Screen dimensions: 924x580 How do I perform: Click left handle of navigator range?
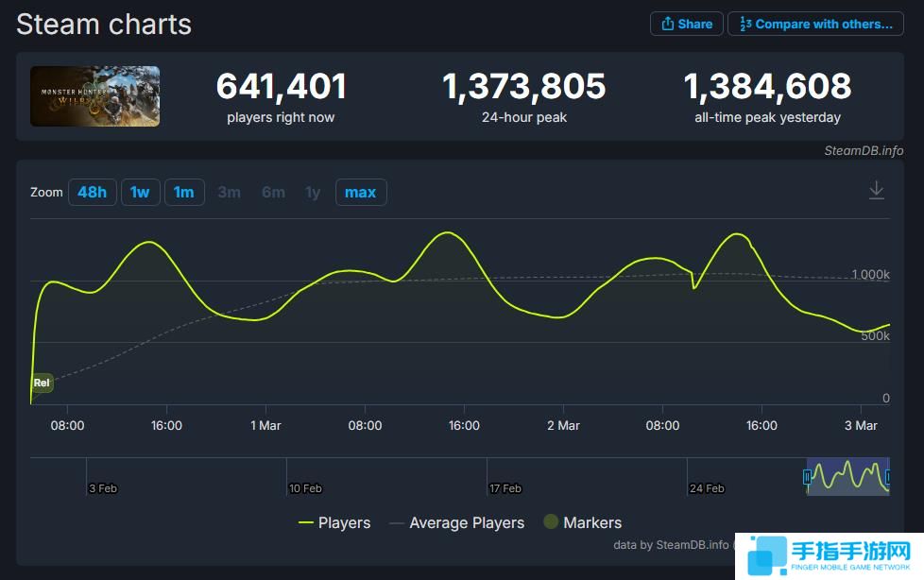tap(807, 477)
